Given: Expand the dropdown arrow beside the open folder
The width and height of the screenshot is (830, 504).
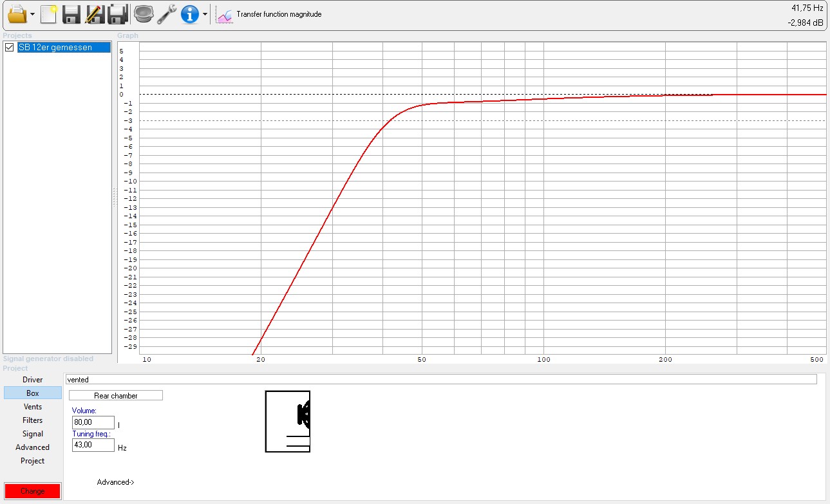Looking at the screenshot, I should point(32,14).
